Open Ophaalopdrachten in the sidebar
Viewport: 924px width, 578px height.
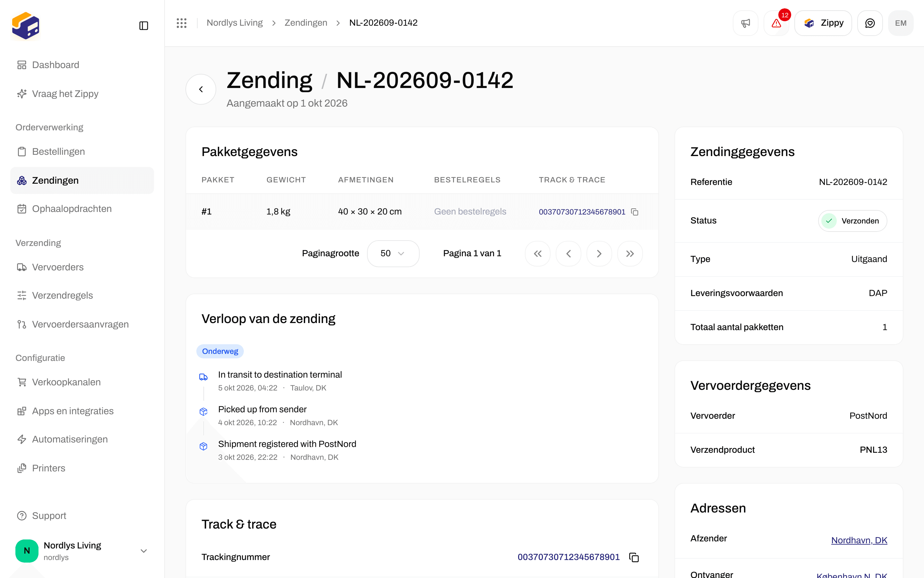click(x=82, y=209)
